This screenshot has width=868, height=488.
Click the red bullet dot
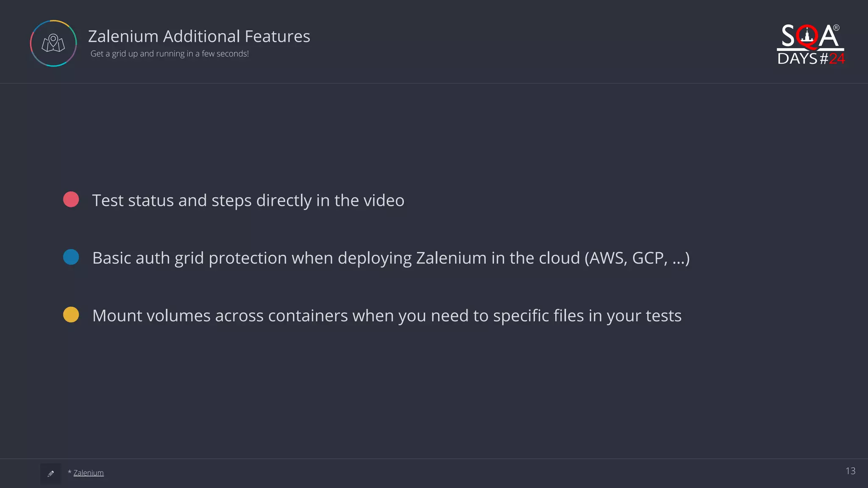(71, 200)
